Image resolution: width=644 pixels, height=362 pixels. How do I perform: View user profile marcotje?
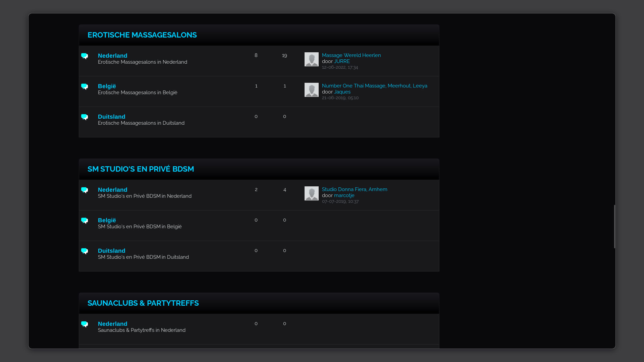[344, 195]
